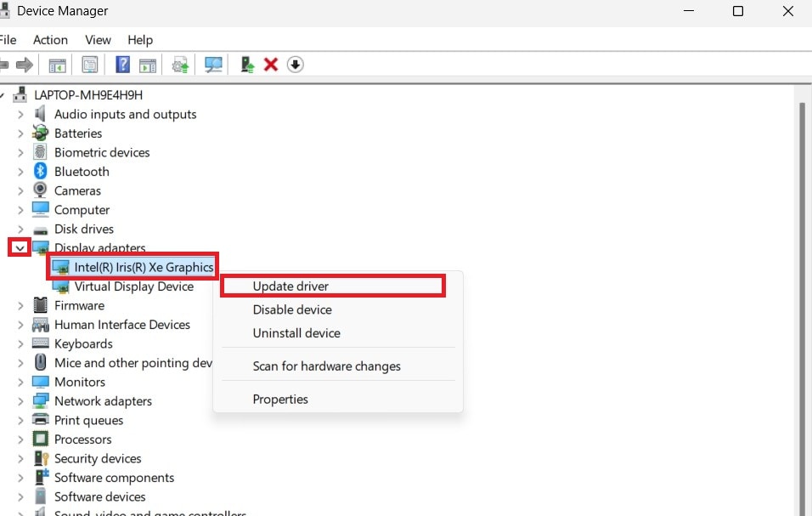Viewport: 812px width, 516px height.
Task: Select the Human Interface Devices label
Action: pyautogui.click(x=122, y=325)
